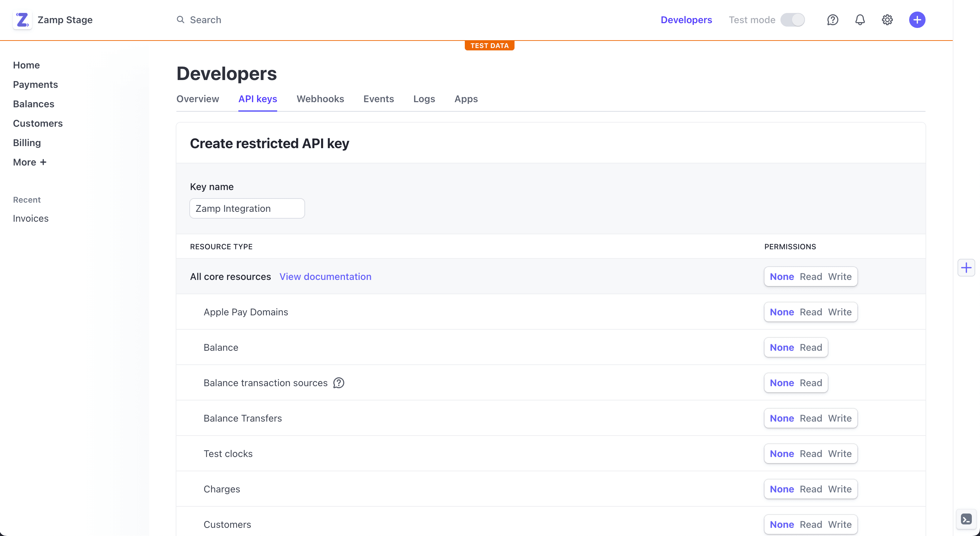
Task: Open the settings gear icon
Action: coord(887,20)
